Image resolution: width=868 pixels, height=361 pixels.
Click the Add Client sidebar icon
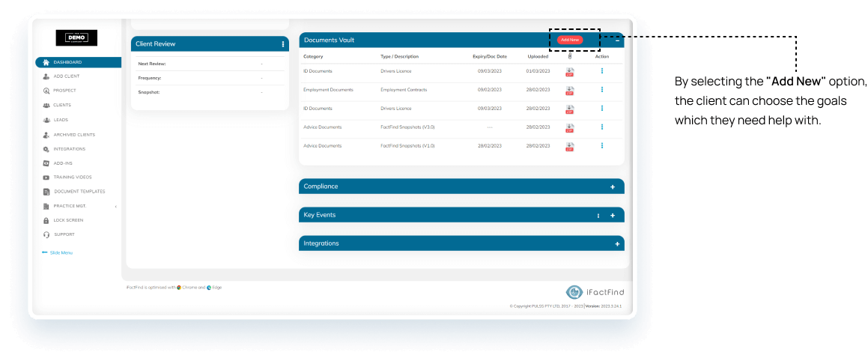click(46, 76)
